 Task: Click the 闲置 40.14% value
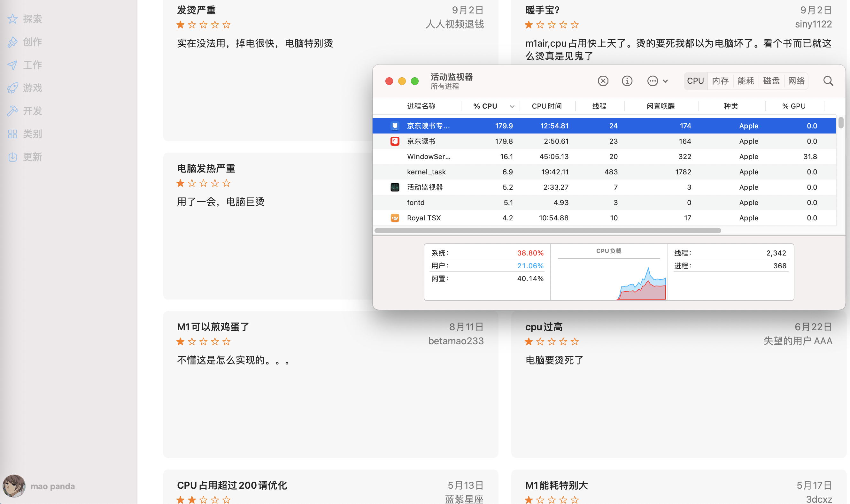[x=530, y=279]
